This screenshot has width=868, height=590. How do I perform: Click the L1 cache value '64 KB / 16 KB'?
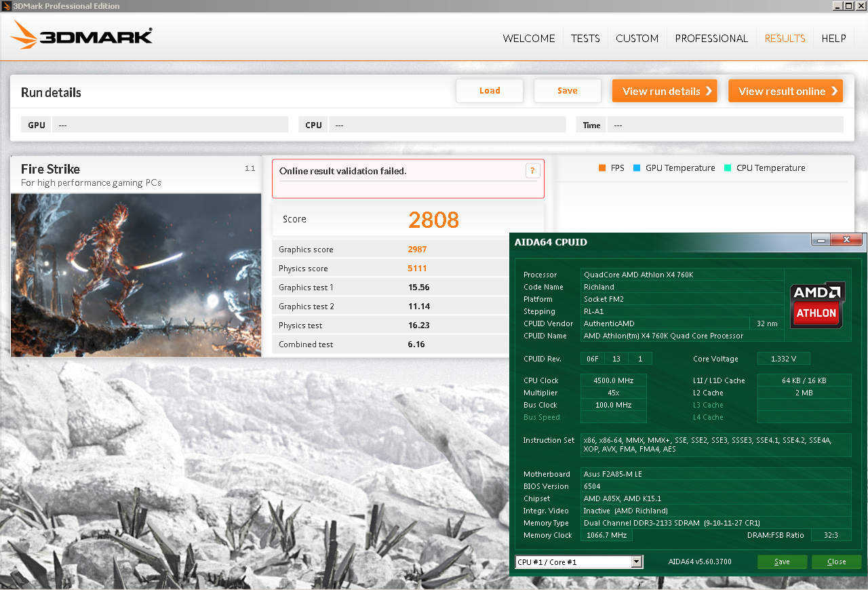[804, 380]
